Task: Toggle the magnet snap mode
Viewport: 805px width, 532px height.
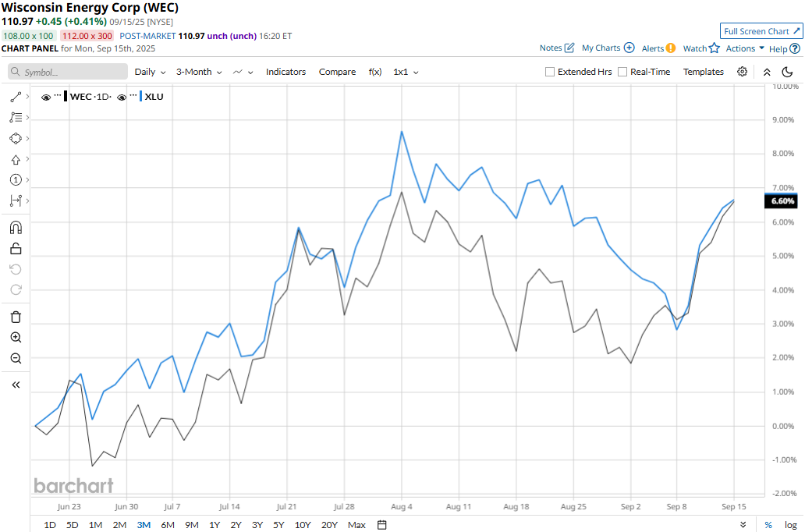Action: [16, 228]
